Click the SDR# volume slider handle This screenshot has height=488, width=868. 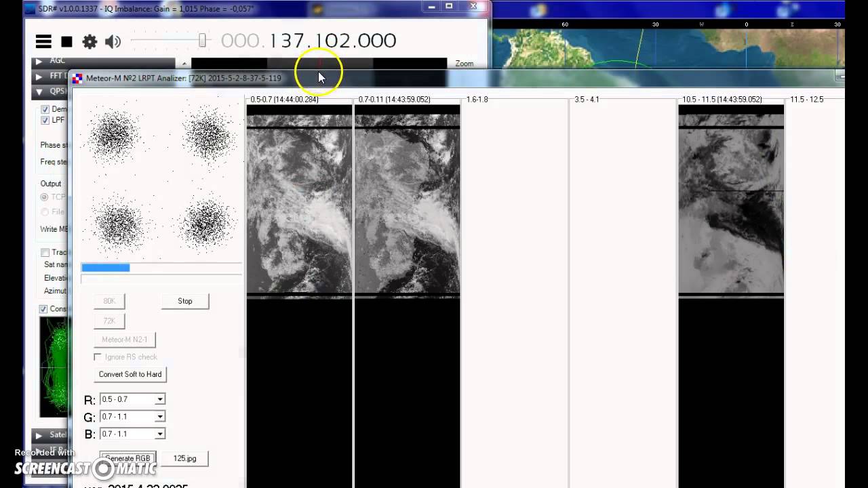click(x=202, y=41)
